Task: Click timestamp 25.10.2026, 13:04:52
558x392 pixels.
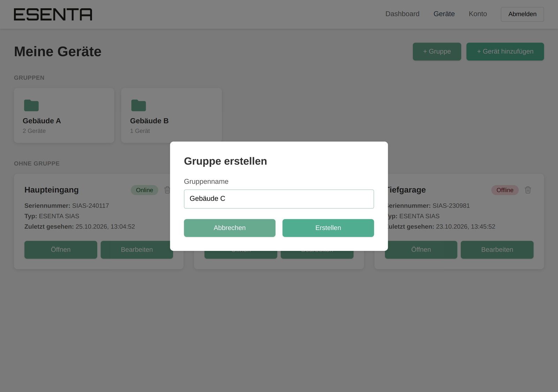Action: [105, 227]
